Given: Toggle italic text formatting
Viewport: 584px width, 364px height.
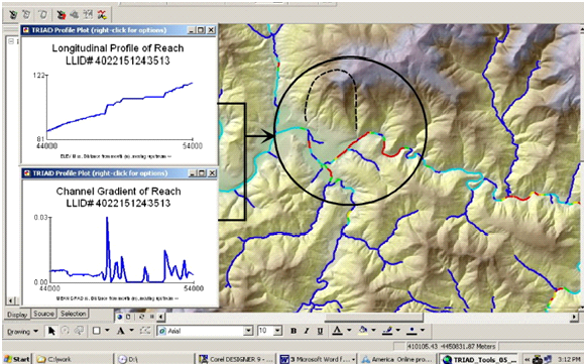Looking at the screenshot, I should pyautogui.click(x=307, y=331).
